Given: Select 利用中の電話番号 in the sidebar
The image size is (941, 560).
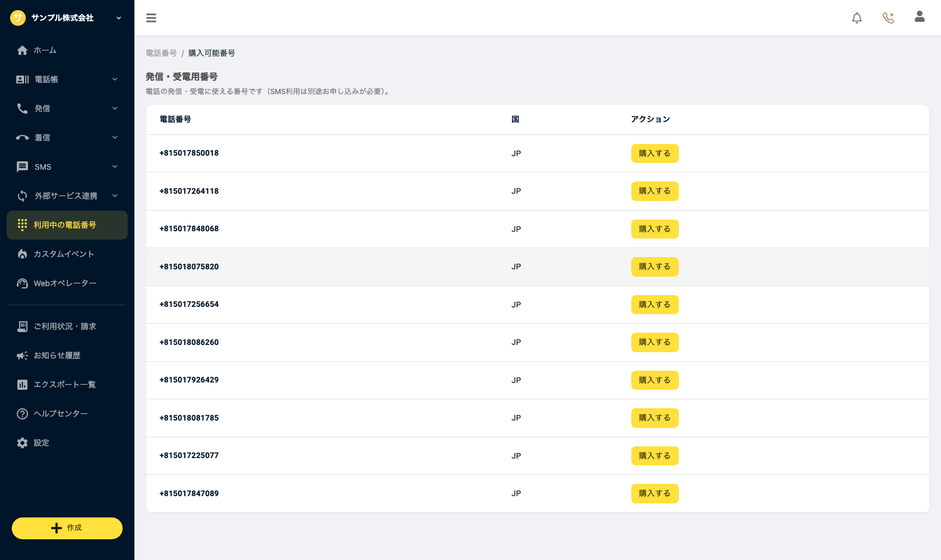Looking at the screenshot, I should pyautogui.click(x=67, y=225).
